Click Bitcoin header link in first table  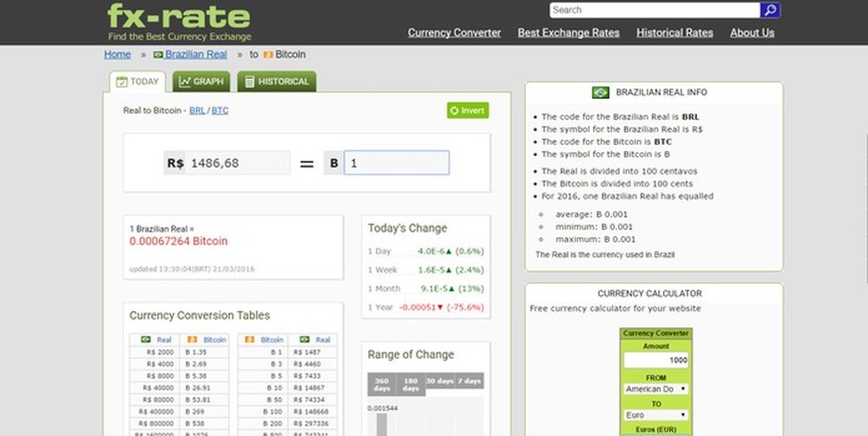(214, 340)
